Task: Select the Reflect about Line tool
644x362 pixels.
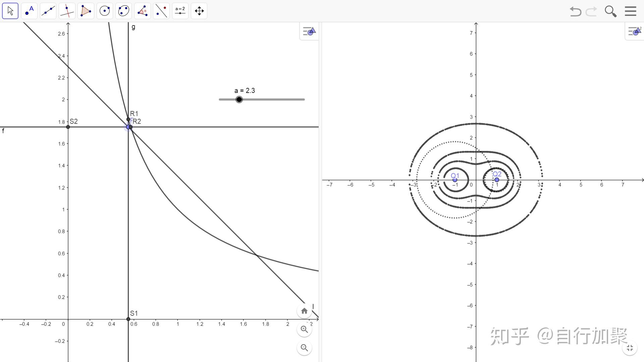Action: tap(161, 11)
